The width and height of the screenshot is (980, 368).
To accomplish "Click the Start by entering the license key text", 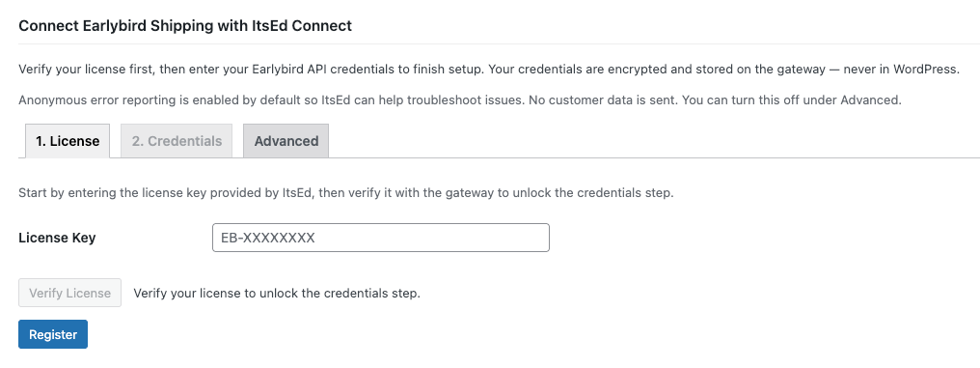I will point(346,193).
